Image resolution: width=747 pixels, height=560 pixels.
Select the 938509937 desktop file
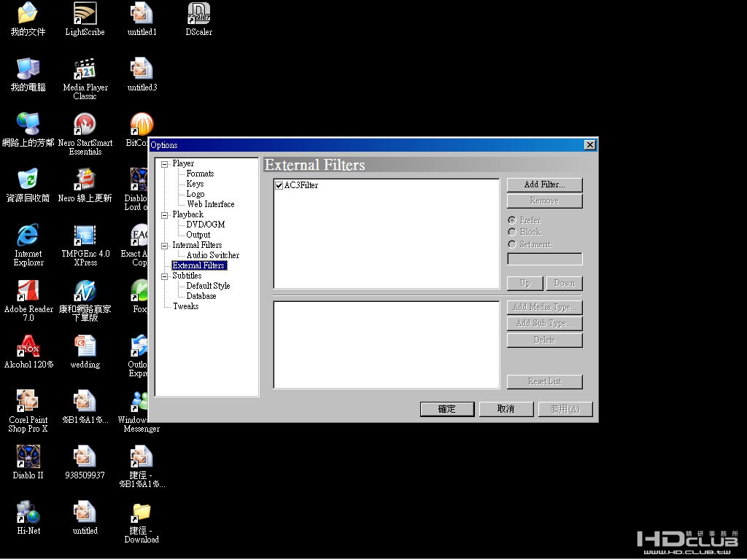[85, 456]
